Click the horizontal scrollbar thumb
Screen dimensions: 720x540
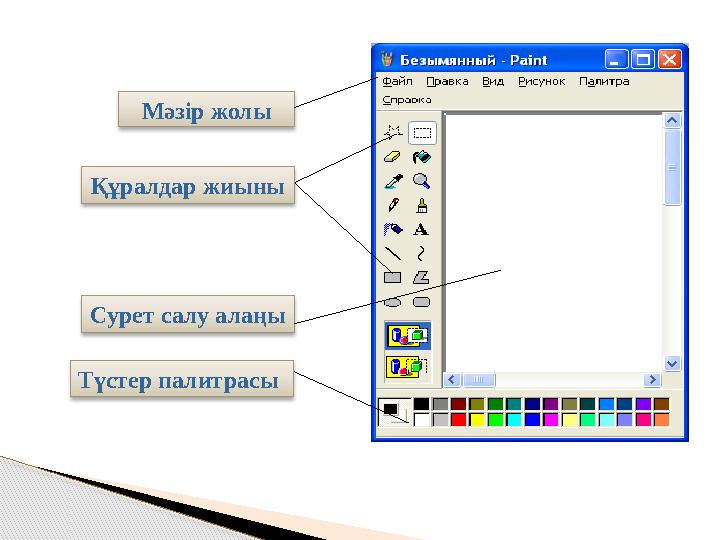(478, 380)
